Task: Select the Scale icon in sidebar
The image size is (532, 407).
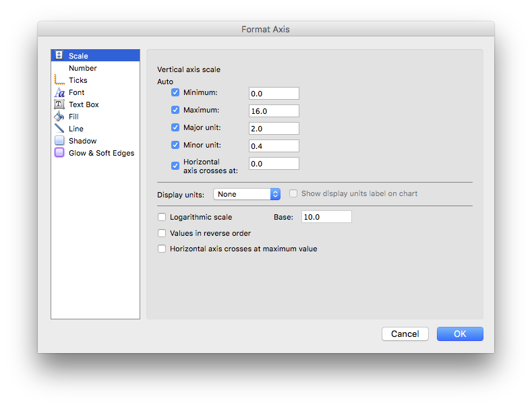Action: pyautogui.click(x=59, y=55)
